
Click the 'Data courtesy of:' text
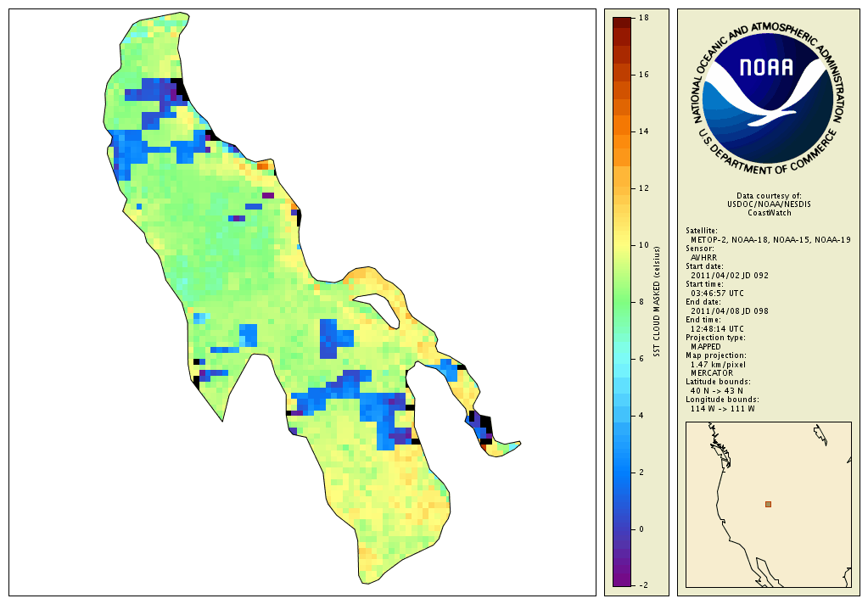769,196
